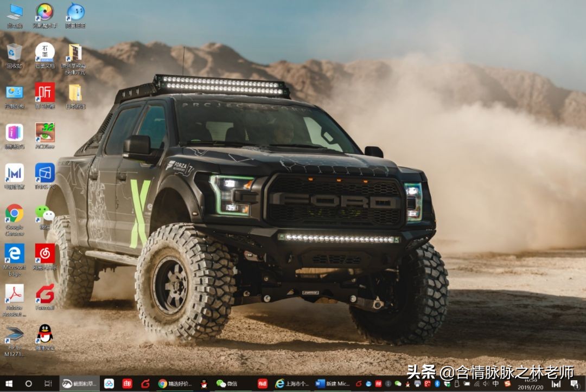This screenshot has width=586, height=392.
Task: Open the volume control in the system tray
Action: [x=486, y=385]
